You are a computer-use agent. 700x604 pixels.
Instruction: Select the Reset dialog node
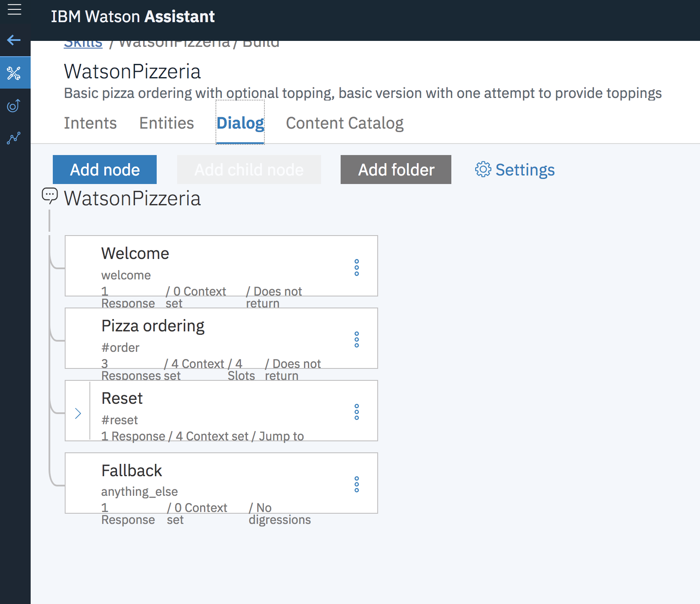(x=221, y=411)
